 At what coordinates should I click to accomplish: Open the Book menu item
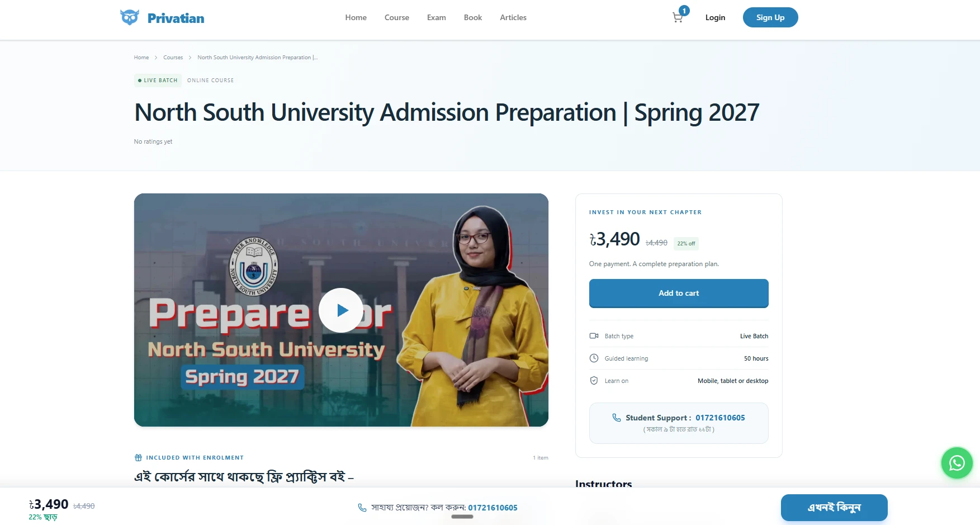pyautogui.click(x=473, y=17)
